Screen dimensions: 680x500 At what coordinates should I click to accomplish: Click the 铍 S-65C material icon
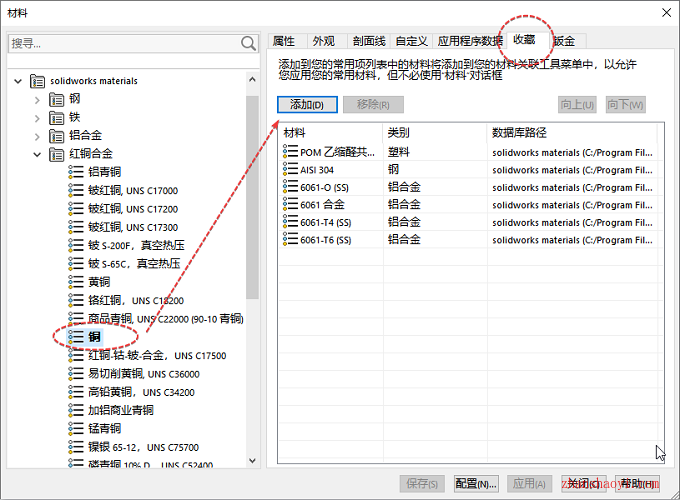coord(75,263)
